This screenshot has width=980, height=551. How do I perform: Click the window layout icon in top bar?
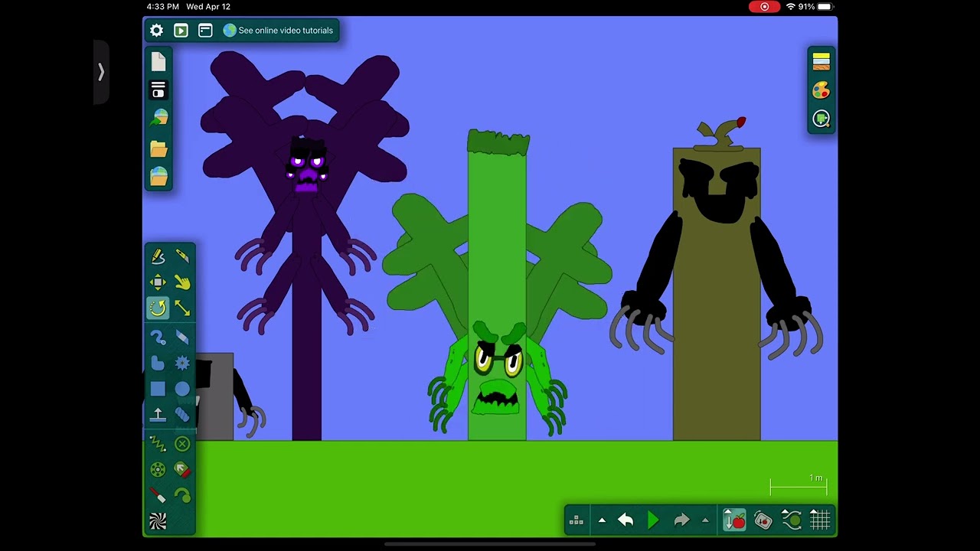205,31
